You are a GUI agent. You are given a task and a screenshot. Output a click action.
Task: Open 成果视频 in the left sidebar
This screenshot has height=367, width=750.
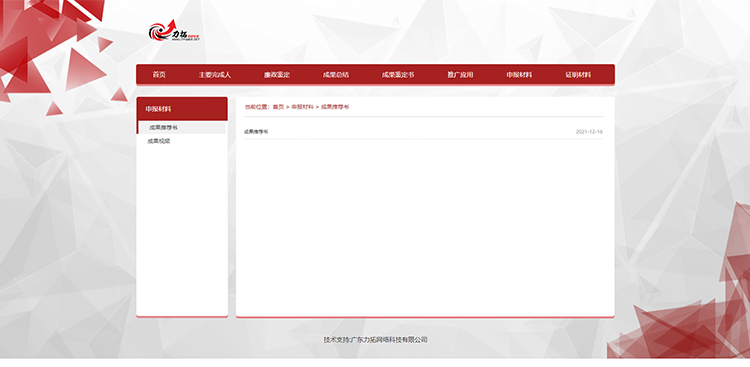159,141
